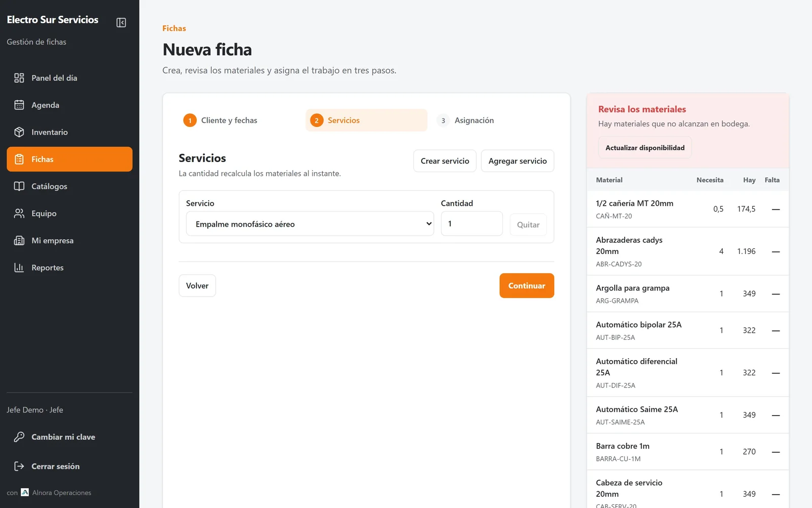Screen dimensions: 812x508
Task: Click the Agenda calendar icon
Action: click(x=19, y=105)
